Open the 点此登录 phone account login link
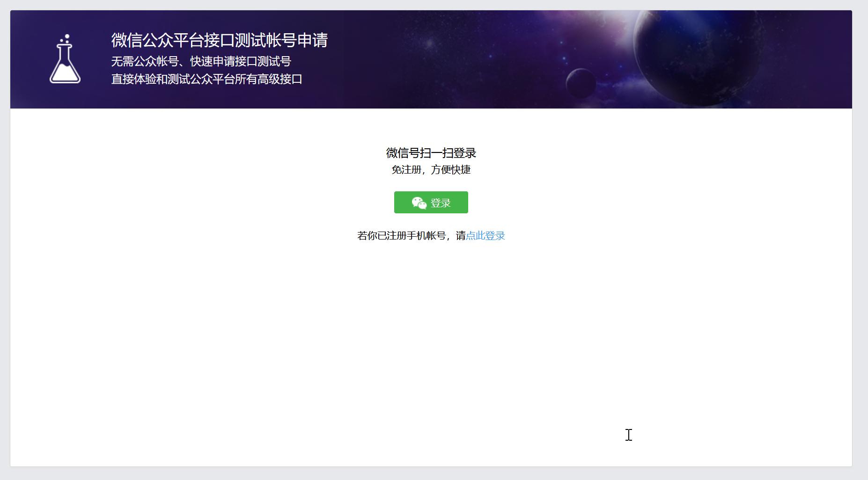This screenshot has height=480, width=868. (485, 236)
